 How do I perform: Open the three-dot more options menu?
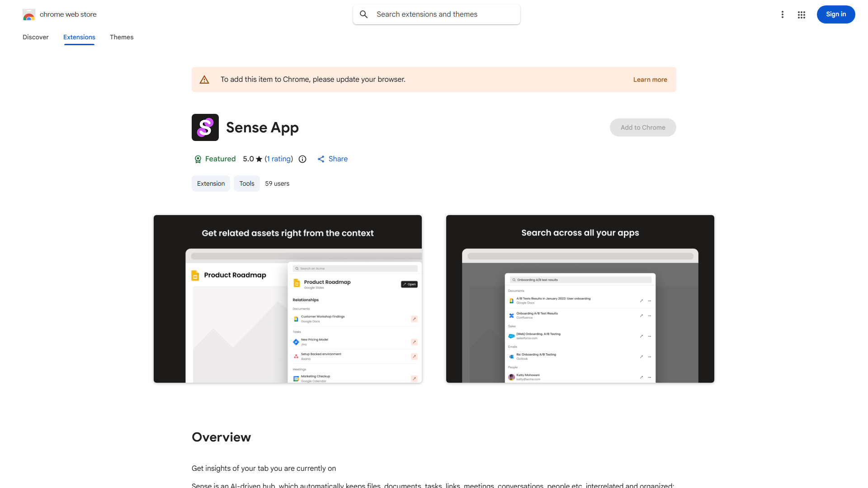(782, 14)
